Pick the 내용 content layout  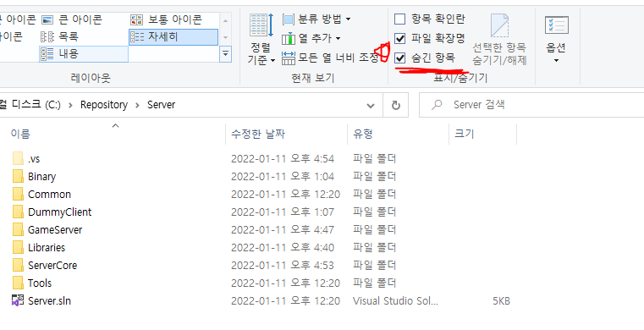click(84, 54)
